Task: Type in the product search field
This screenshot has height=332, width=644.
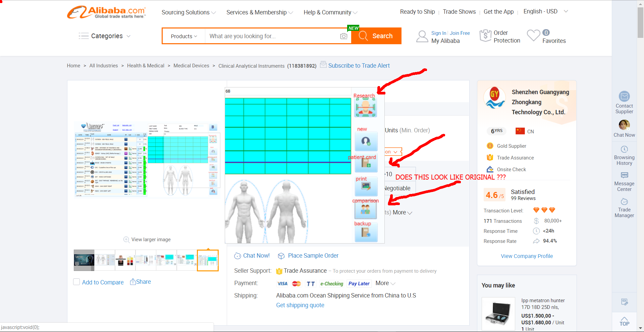Action: pos(272,36)
